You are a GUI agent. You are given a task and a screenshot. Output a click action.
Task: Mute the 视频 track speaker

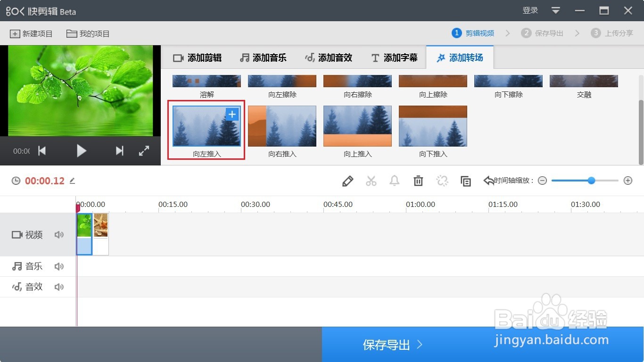[59, 234]
